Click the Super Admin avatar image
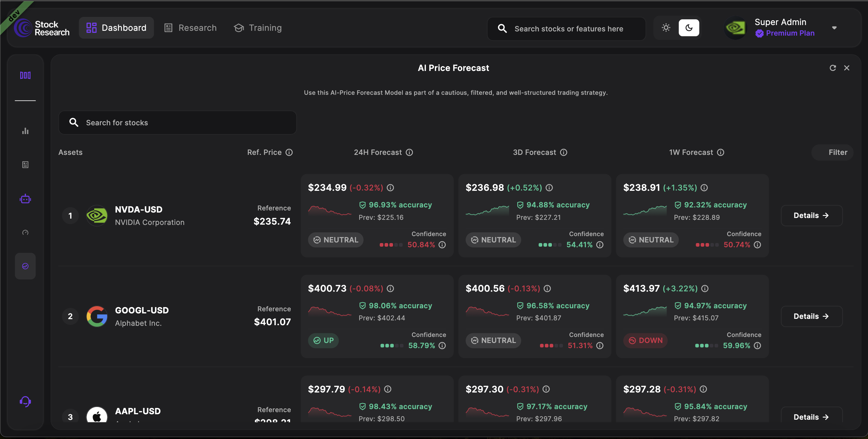The image size is (868, 439). pos(735,28)
